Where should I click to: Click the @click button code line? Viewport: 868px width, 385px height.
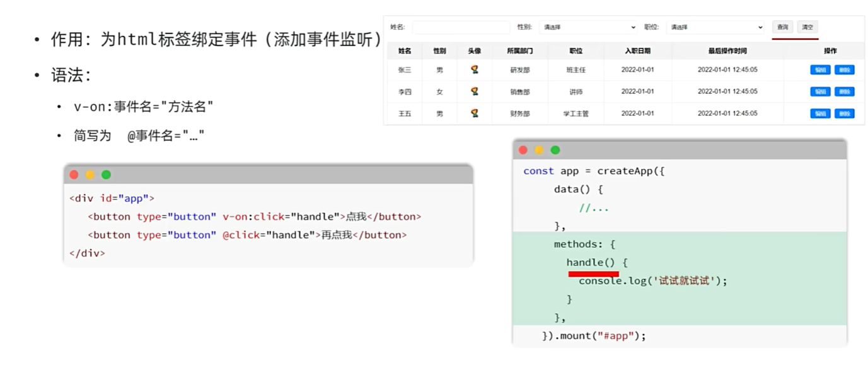coord(247,235)
